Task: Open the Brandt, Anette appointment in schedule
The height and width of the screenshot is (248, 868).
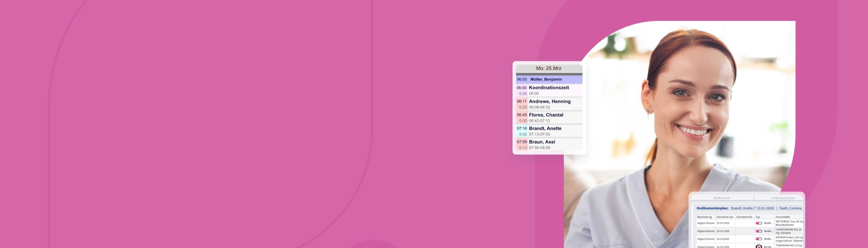Action: click(x=545, y=131)
